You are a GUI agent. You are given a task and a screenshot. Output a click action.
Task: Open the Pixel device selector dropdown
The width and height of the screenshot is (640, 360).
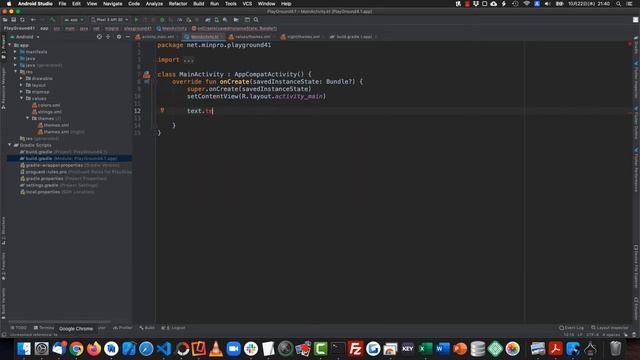109,20
